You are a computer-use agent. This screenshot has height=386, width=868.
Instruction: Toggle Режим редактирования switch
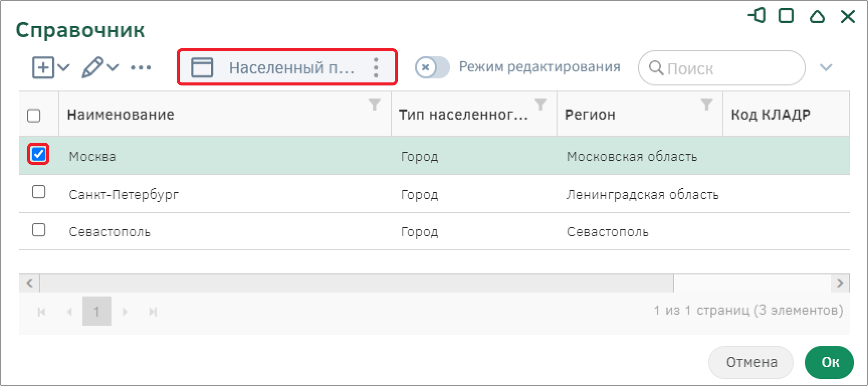(x=432, y=67)
